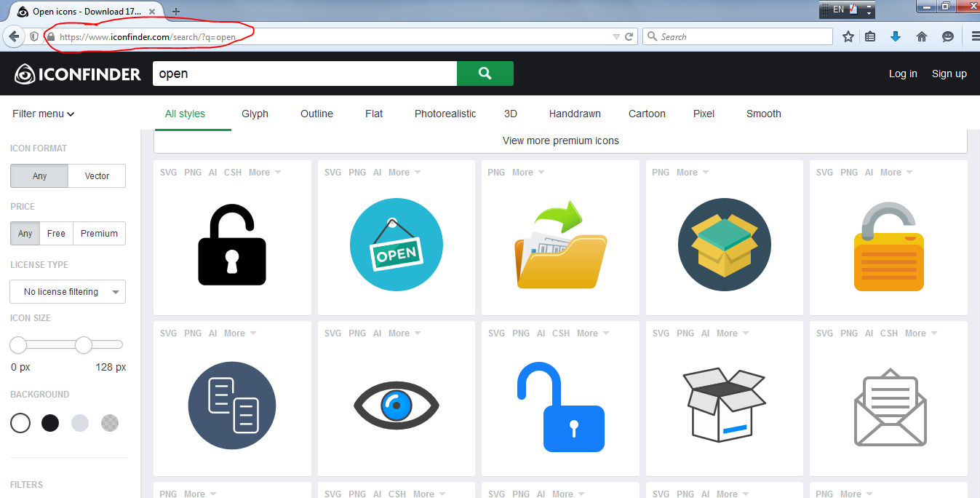Viewport: 980px width, 498px height.
Task: Expand More formats on eye icon card
Action: 405,333
